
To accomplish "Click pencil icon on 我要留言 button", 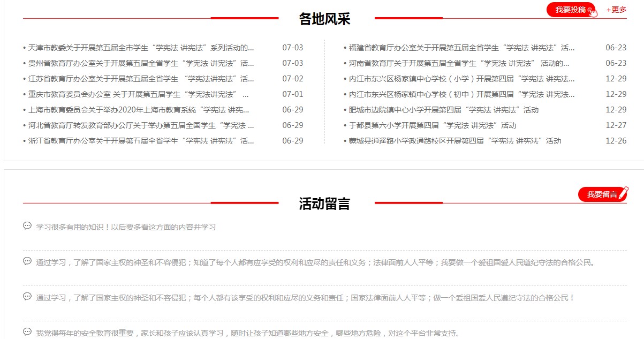I will point(623,193).
